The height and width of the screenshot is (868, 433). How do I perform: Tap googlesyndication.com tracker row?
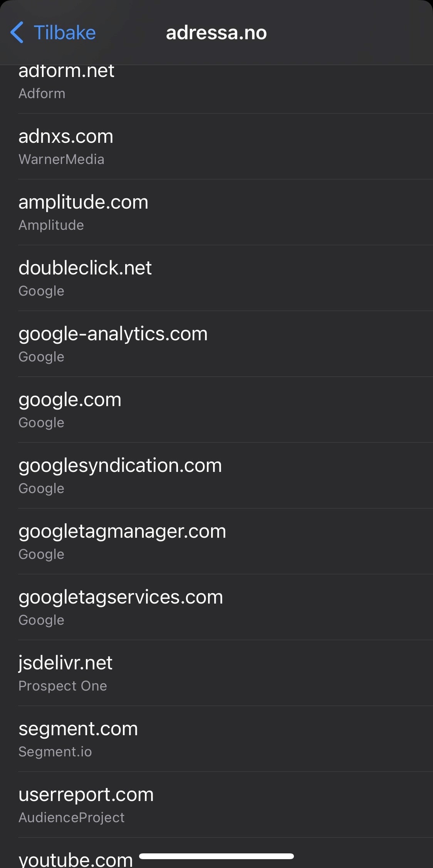pos(216,476)
